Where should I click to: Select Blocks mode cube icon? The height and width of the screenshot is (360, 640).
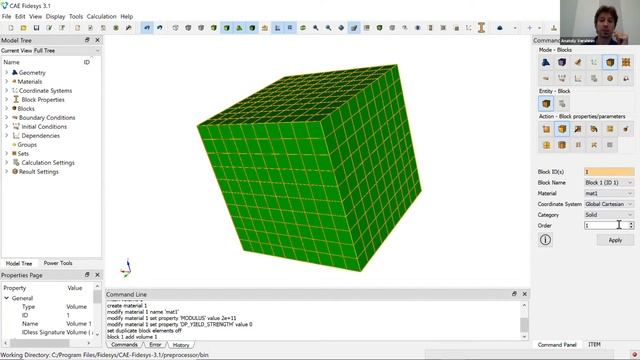tap(610, 62)
